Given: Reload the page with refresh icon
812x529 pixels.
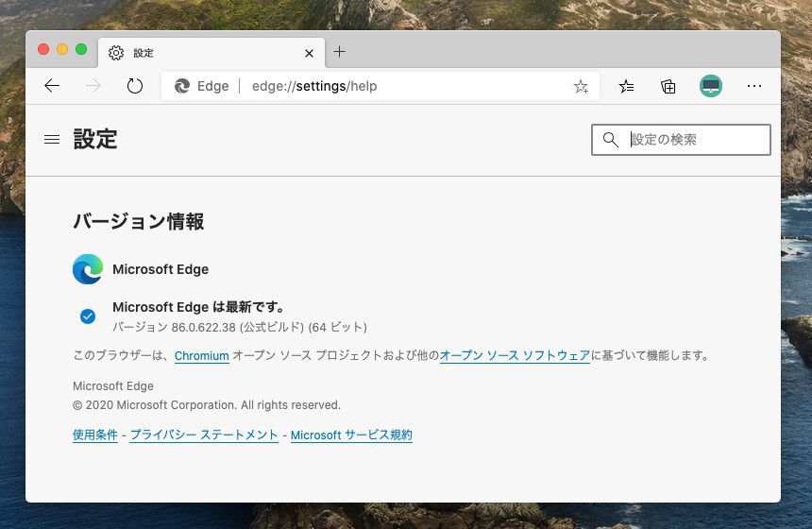Looking at the screenshot, I should (135, 85).
